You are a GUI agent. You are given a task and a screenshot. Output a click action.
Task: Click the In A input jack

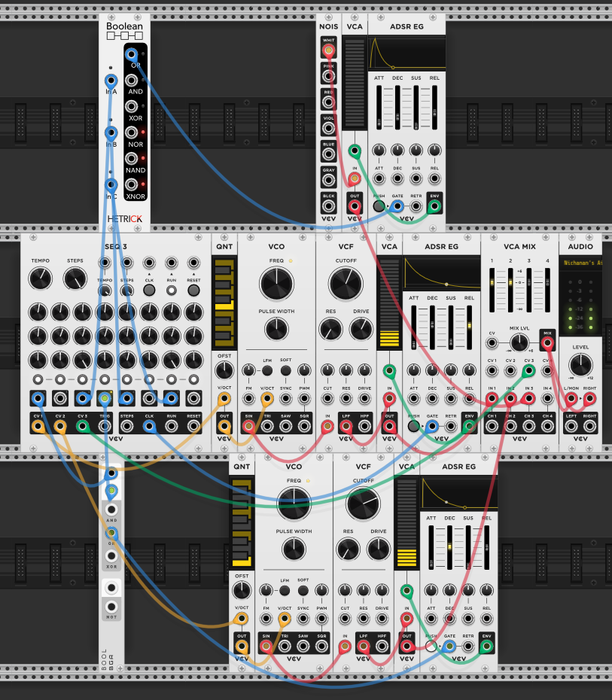coord(111,81)
